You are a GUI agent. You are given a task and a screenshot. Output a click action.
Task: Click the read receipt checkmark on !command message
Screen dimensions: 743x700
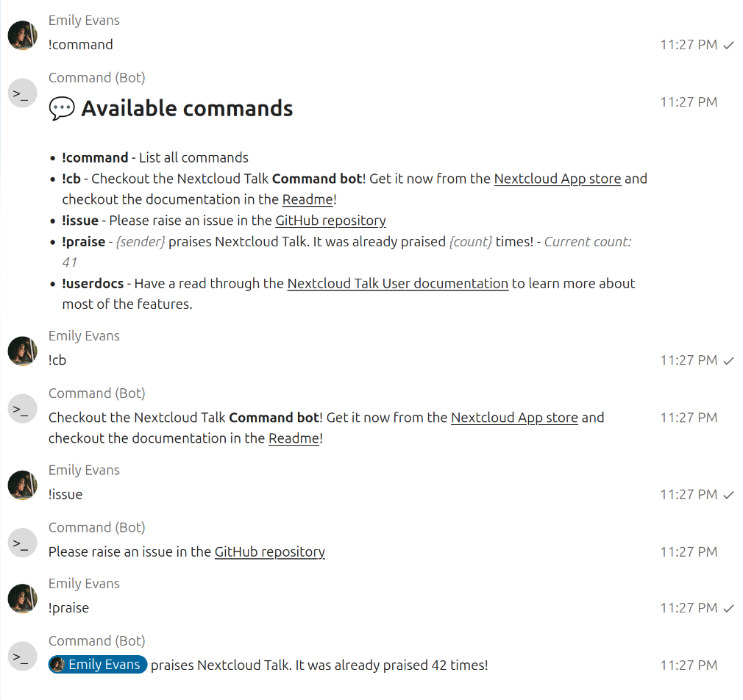728,45
